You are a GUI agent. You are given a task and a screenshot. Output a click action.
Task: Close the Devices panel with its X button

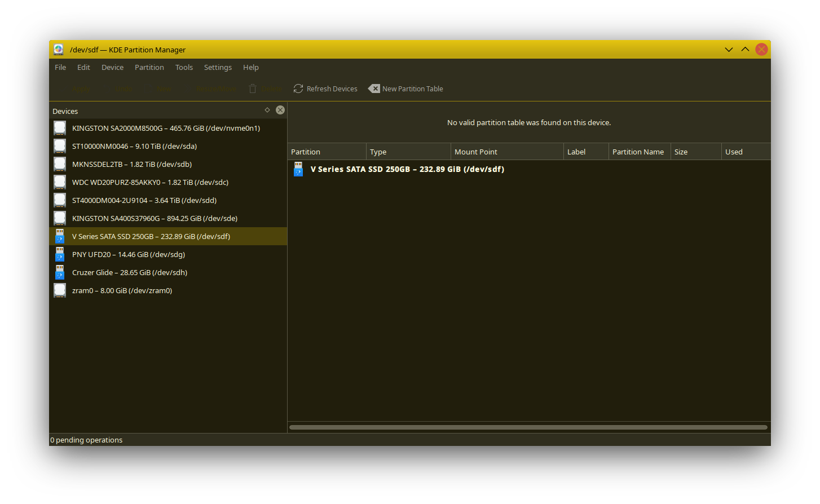[x=280, y=110]
